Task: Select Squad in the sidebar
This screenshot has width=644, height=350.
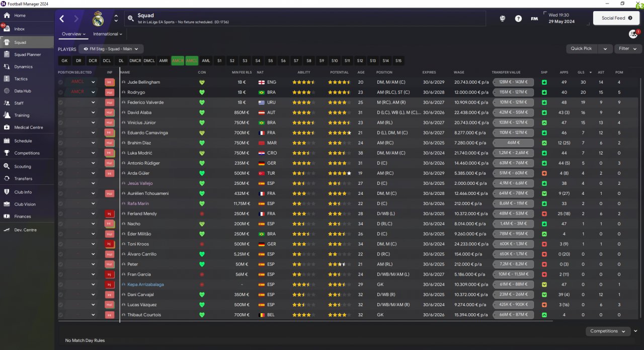Action: coord(27,42)
